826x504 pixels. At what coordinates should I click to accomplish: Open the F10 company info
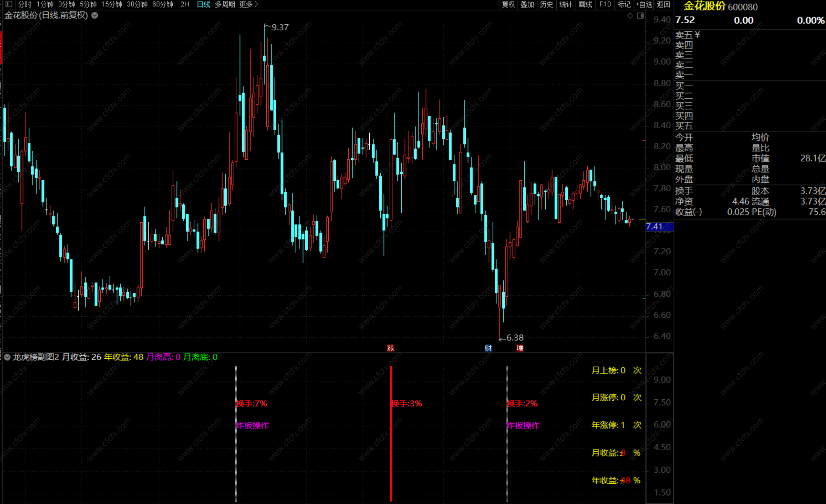[x=605, y=4]
